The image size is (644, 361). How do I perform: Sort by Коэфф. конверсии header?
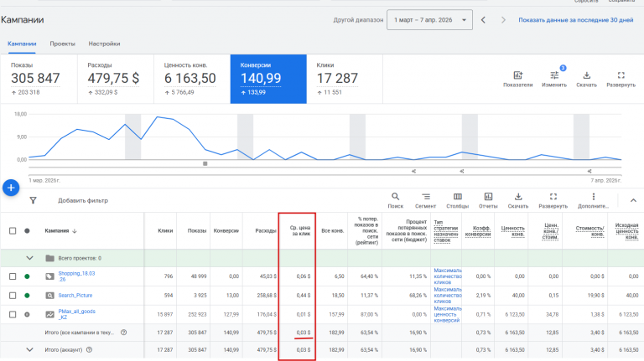(x=478, y=231)
